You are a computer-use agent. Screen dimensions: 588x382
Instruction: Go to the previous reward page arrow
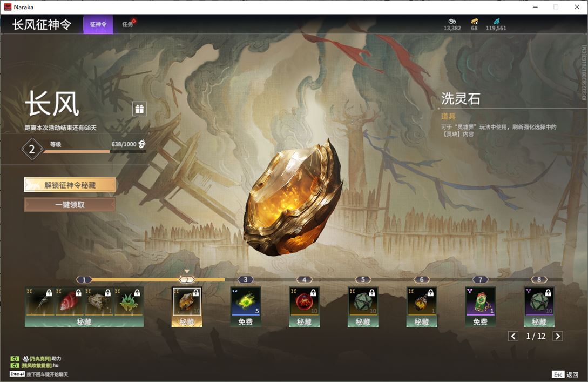point(513,336)
